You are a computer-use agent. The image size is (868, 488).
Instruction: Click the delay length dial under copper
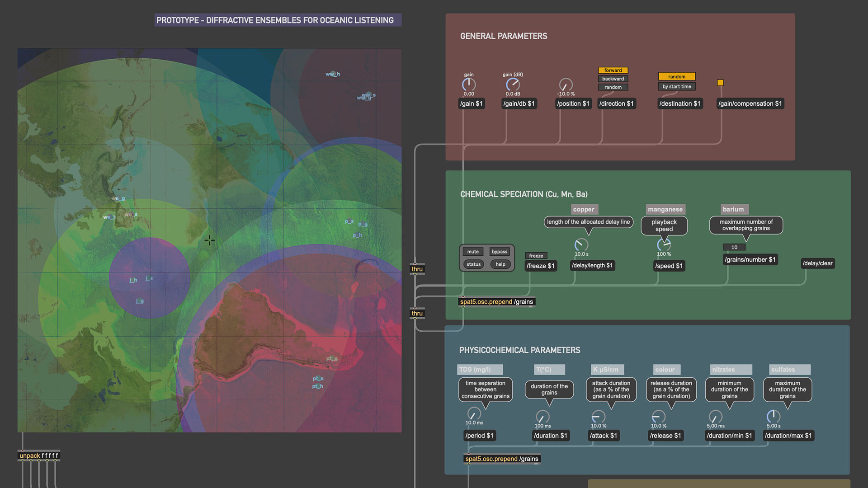click(581, 245)
